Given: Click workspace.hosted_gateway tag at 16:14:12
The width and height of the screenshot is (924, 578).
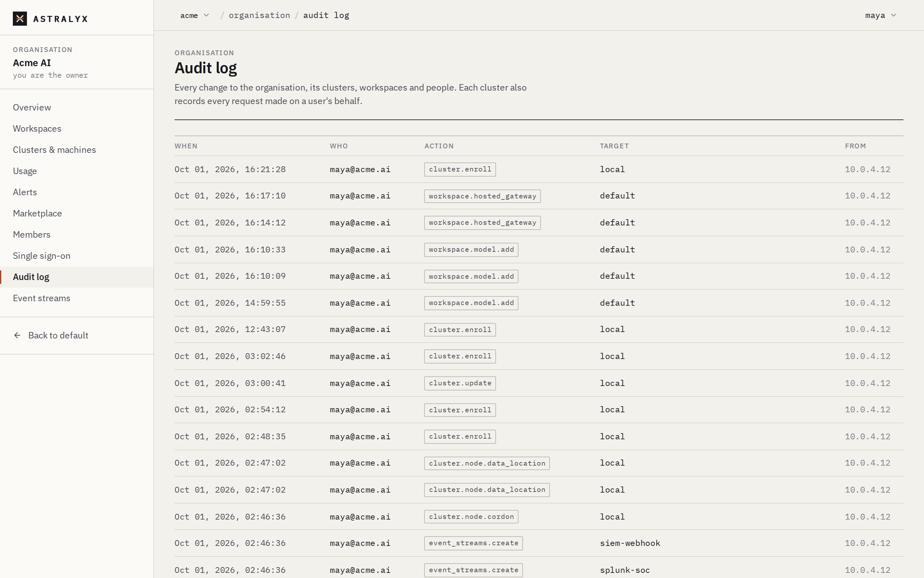Looking at the screenshot, I should click(x=482, y=223).
